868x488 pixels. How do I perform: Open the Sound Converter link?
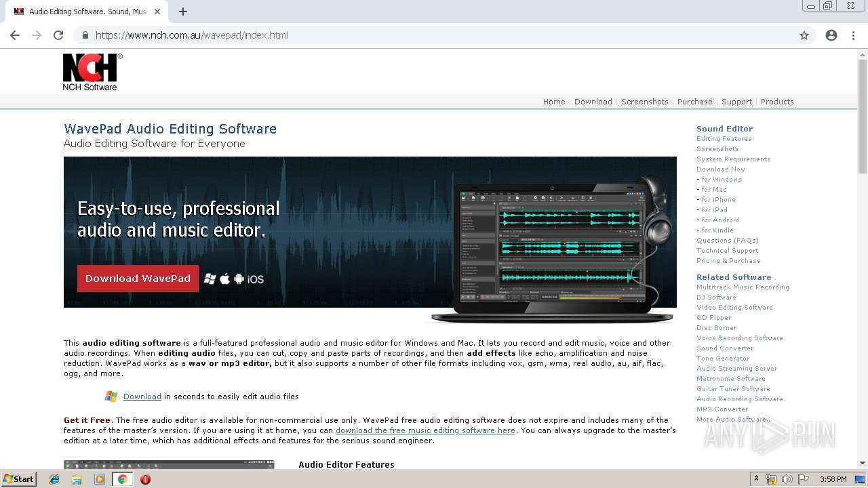point(725,348)
